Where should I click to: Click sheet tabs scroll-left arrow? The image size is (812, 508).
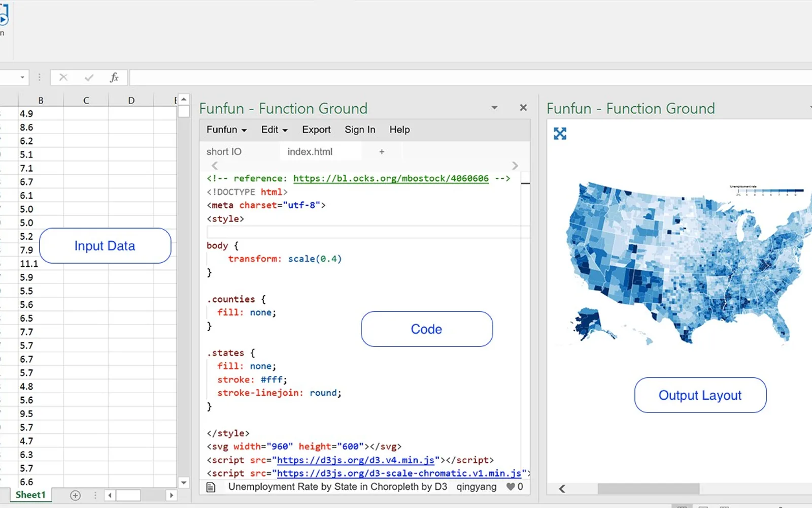pos(110,495)
